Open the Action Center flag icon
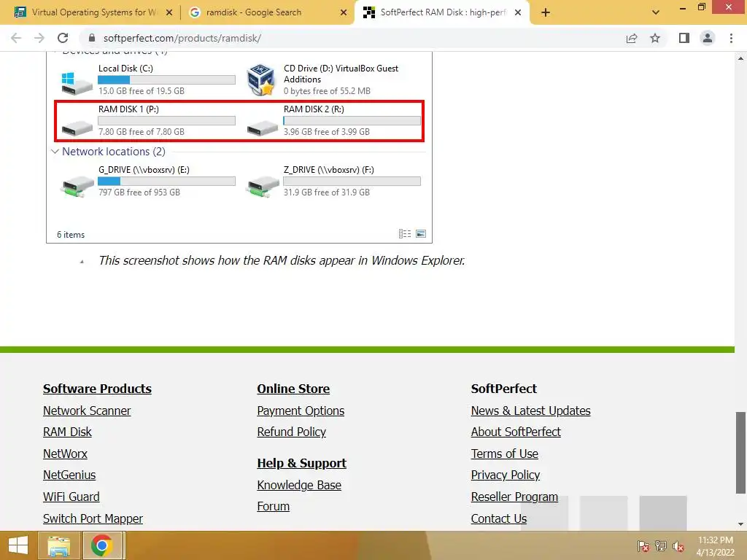 pos(643,546)
